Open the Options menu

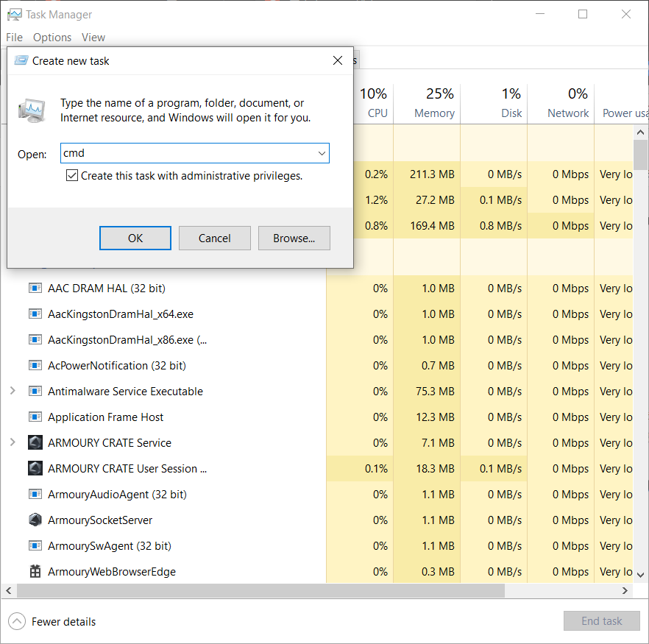point(52,38)
